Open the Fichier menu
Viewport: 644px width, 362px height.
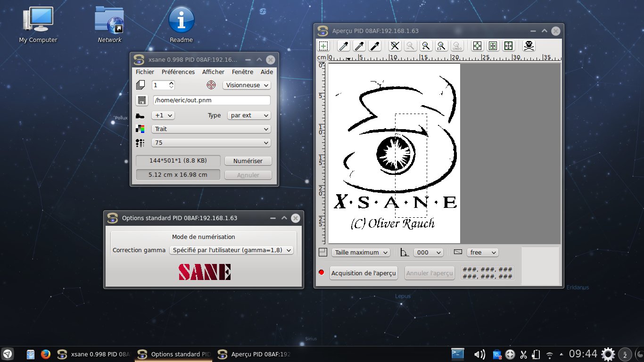(145, 72)
